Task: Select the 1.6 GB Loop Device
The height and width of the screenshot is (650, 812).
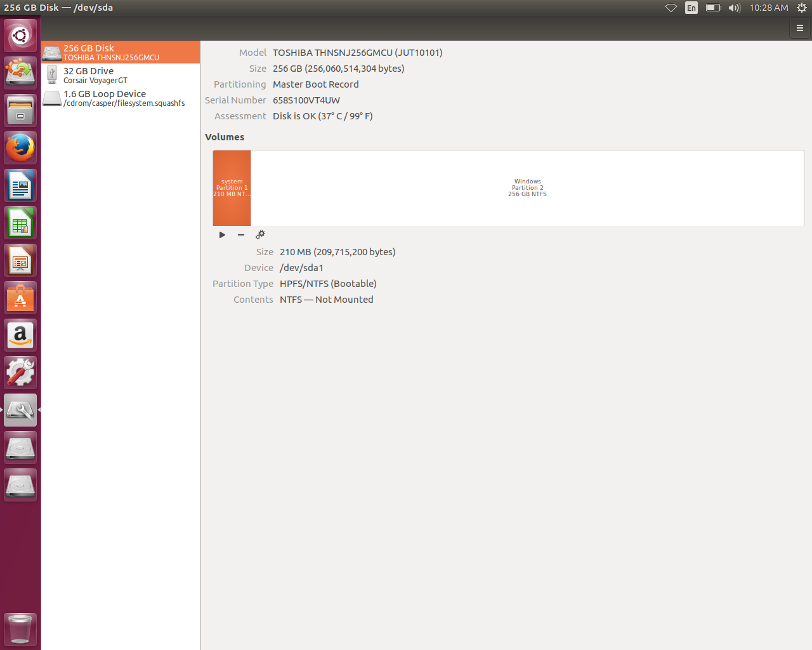Action: pos(121,98)
